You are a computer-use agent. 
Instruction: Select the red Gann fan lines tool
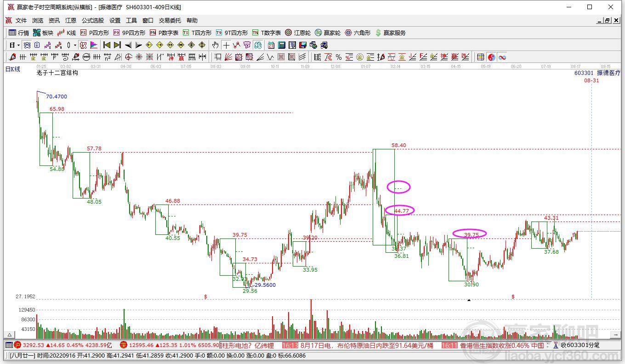pos(228,57)
